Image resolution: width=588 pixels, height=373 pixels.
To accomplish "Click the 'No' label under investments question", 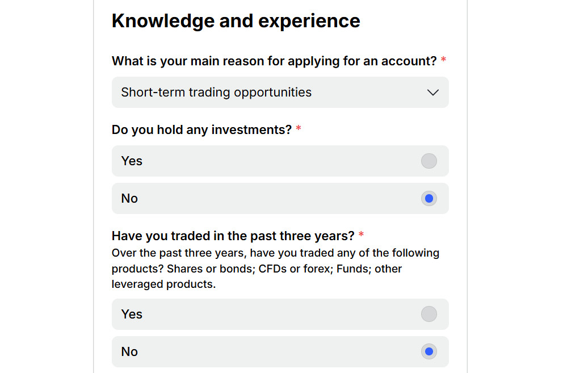I will tap(129, 199).
